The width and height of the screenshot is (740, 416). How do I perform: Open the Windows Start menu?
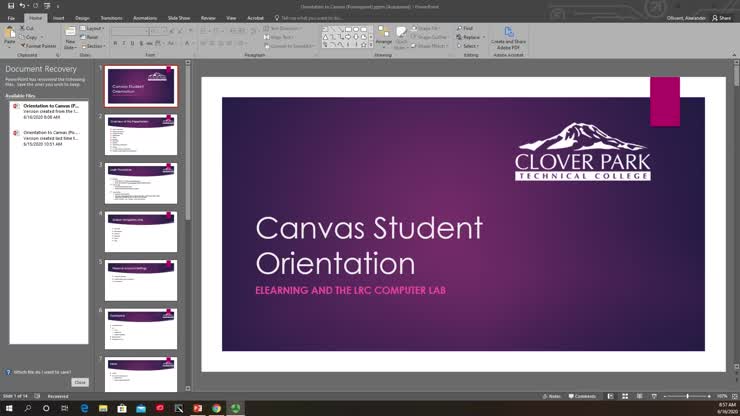9,408
